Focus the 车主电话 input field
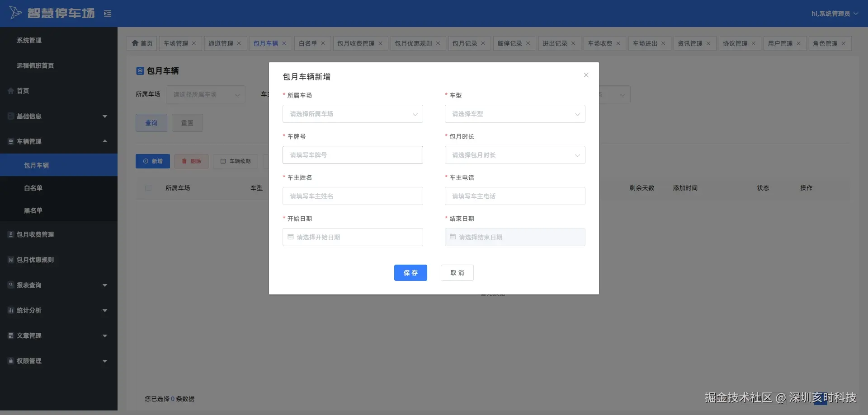The width and height of the screenshot is (868, 415). click(515, 196)
